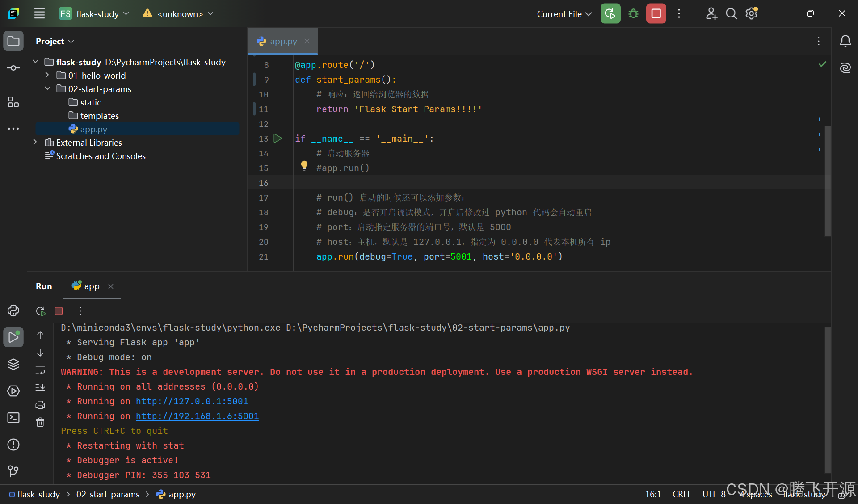Expand the 01-hello-world folder
This screenshot has height=504, width=858.
[47, 75]
